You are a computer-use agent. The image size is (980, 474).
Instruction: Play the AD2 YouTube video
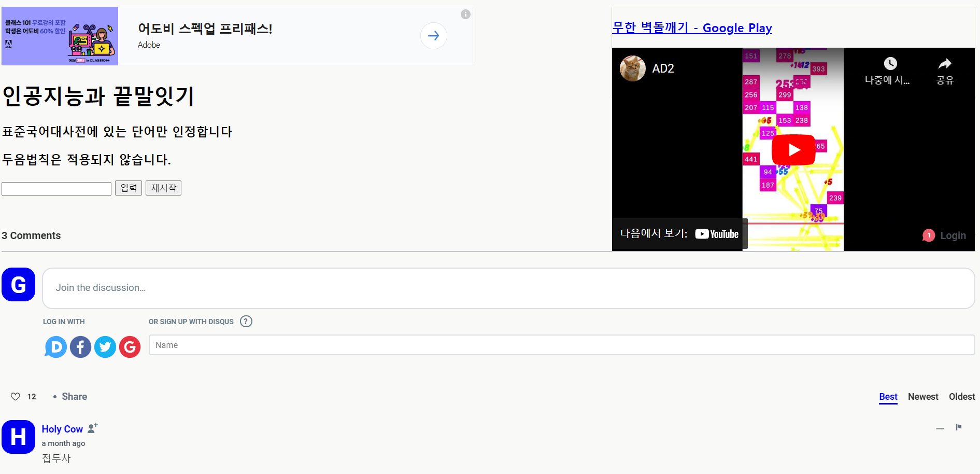793,150
